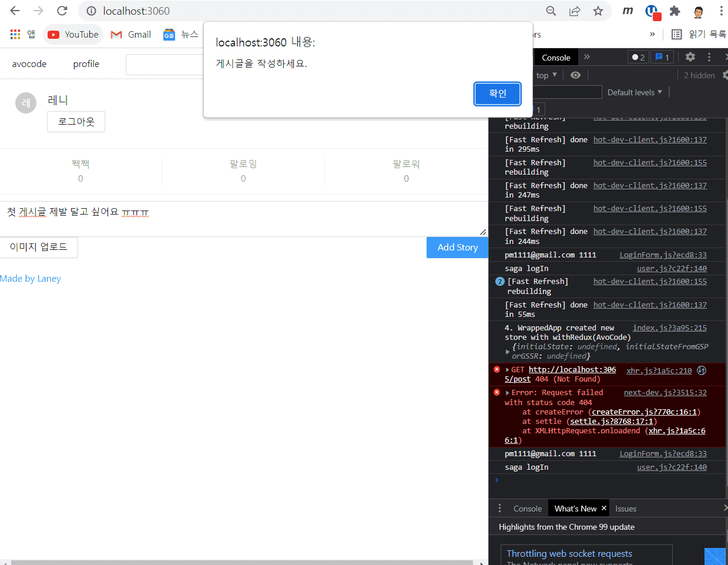Open next-dev.js?3515:32 source link
728x565 pixels.
pyautogui.click(x=665, y=393)
